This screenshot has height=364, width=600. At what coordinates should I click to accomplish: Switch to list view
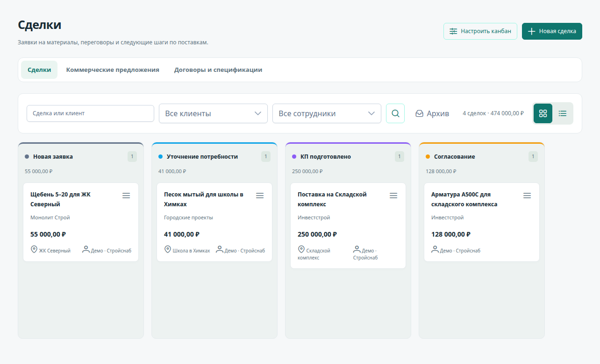click(x=563, y=113)
